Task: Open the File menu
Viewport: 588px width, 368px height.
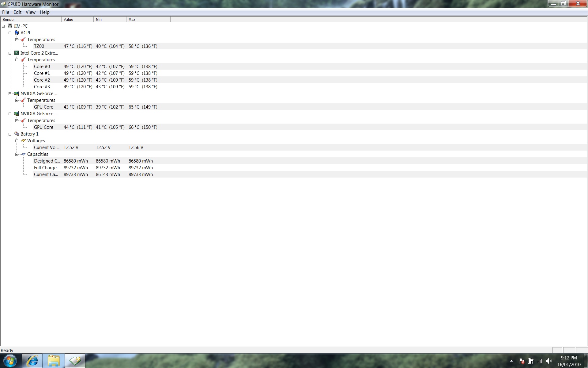Action: click(x=6, y=12)
